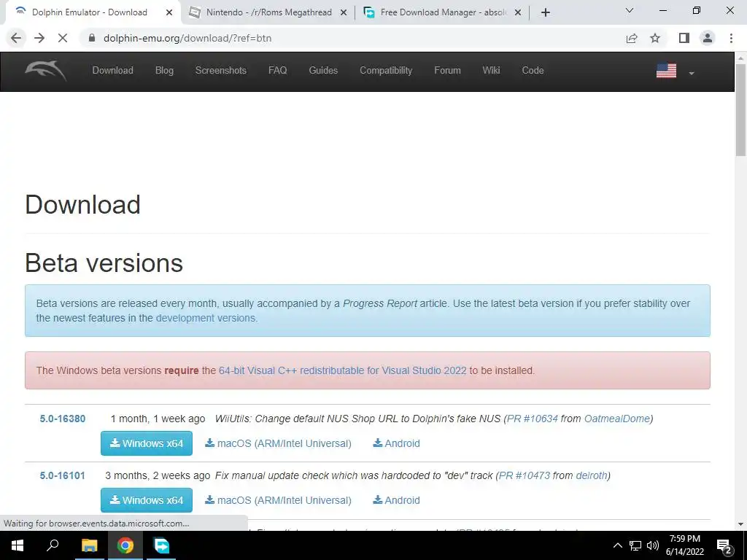Open the Wiki nav item
The image size is (747, 560).
pos(491,71)
